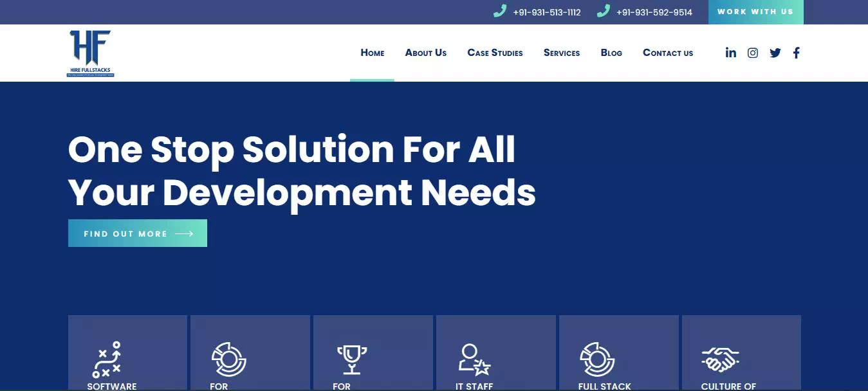
Task: Open the About Us menu item
Action: [x=426, y=53]
